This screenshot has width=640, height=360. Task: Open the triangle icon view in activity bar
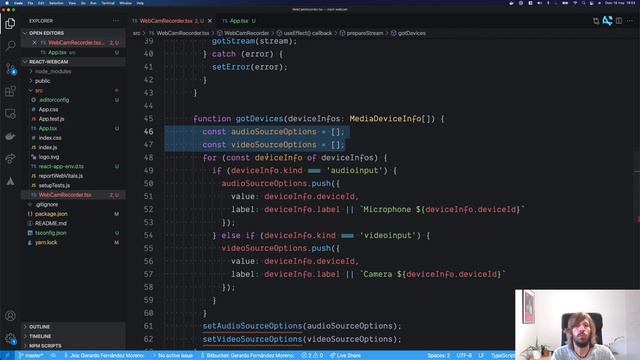pyautogui.click(x=10, y=181)
